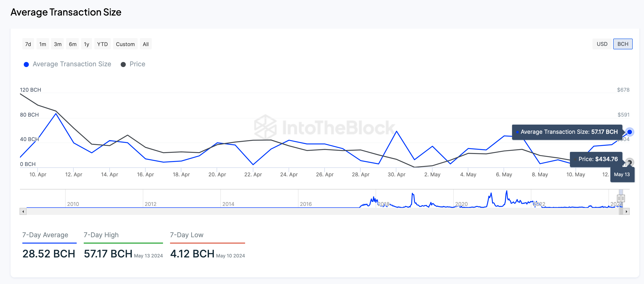644x284 pixels.
Task: Keep the BCH unit selected
Action: click(x=623, y=44)
